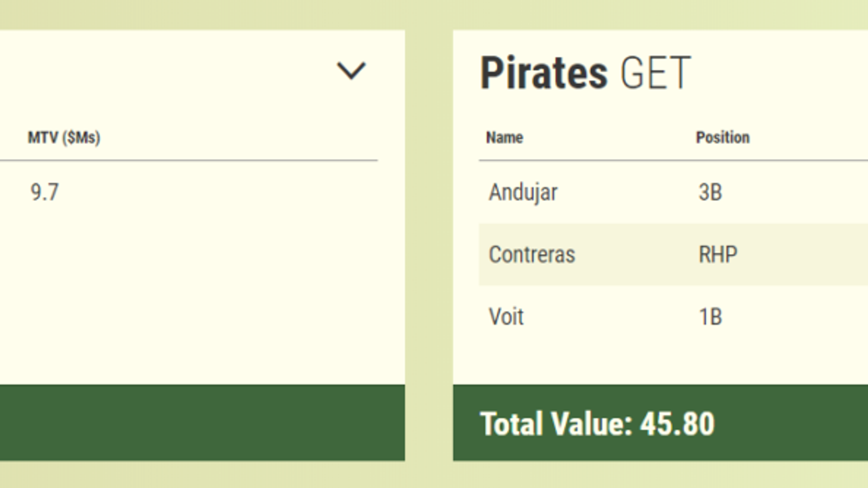
Task: Click the MTV column header divider
Action: pos(188,160)
